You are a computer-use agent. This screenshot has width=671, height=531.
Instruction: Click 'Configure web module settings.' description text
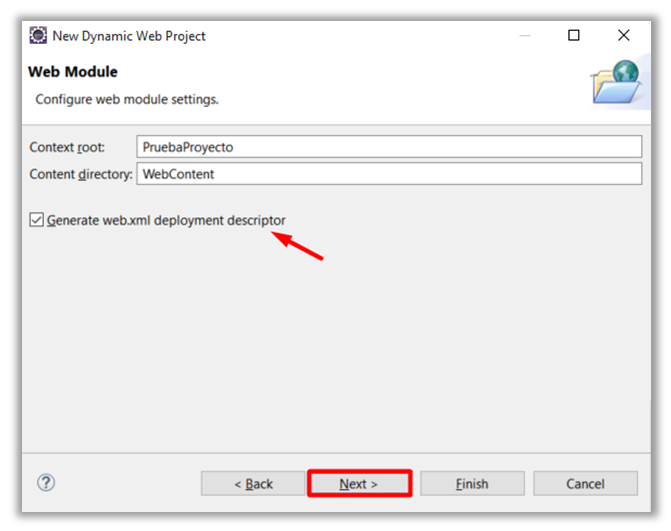(x=127, y=99)
